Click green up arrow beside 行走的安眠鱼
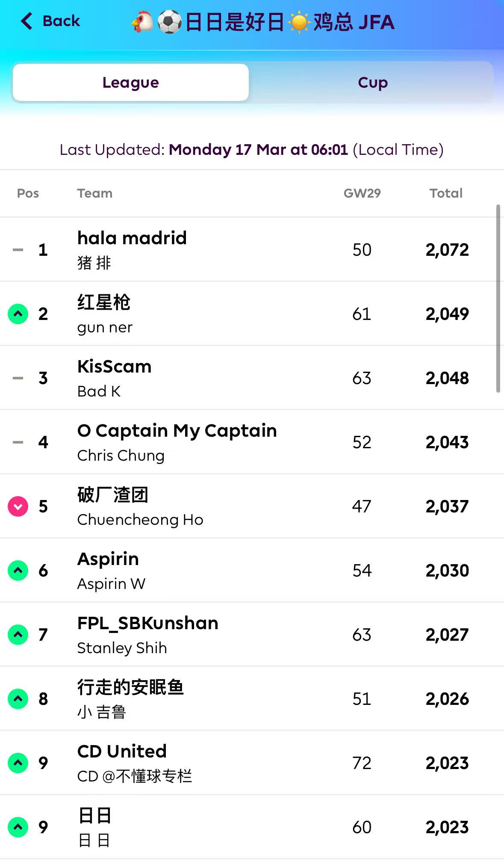The image size is (504, 861). (x=18, y=699)
